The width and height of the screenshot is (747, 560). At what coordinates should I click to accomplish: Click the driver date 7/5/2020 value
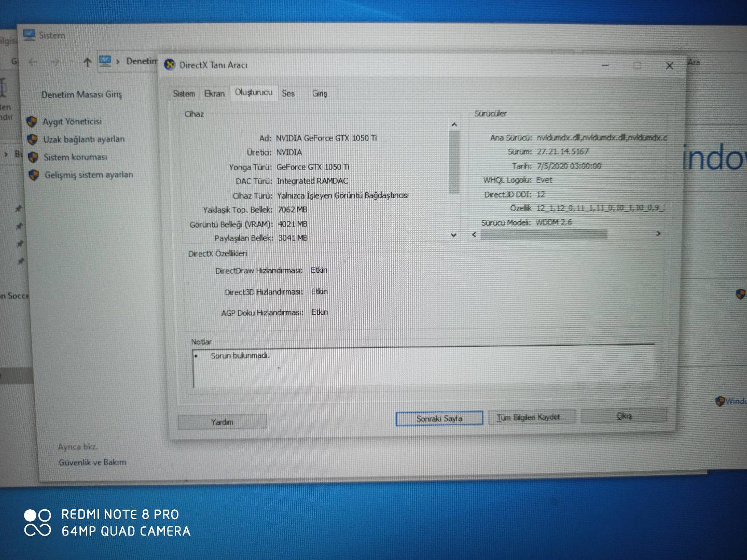click(569, 166)
